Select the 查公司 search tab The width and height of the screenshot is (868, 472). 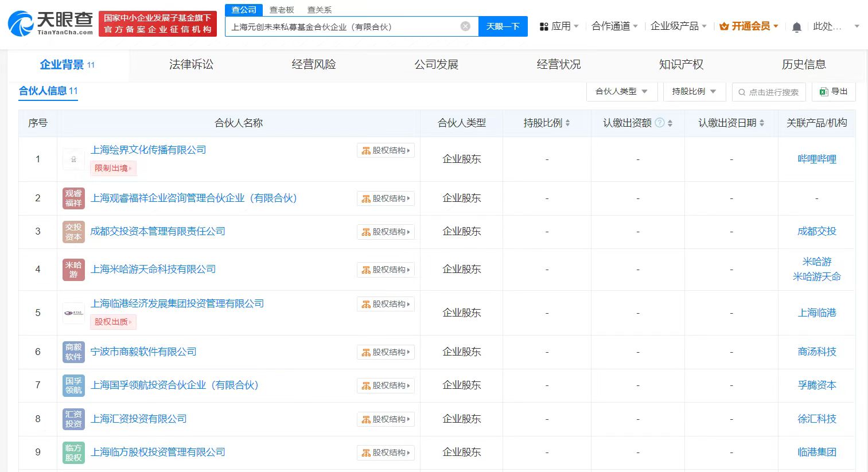click(244, 10)
